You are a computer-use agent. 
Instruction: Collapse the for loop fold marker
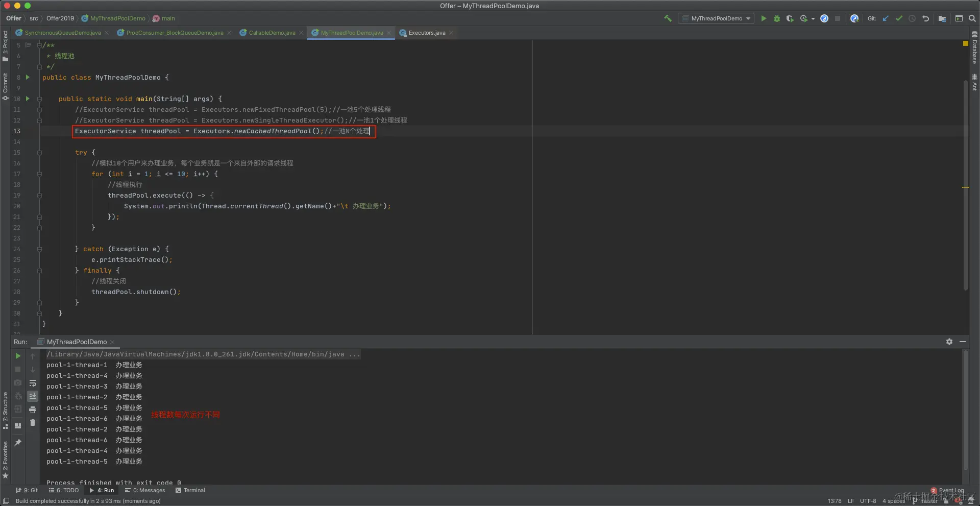tap(39, 174)
